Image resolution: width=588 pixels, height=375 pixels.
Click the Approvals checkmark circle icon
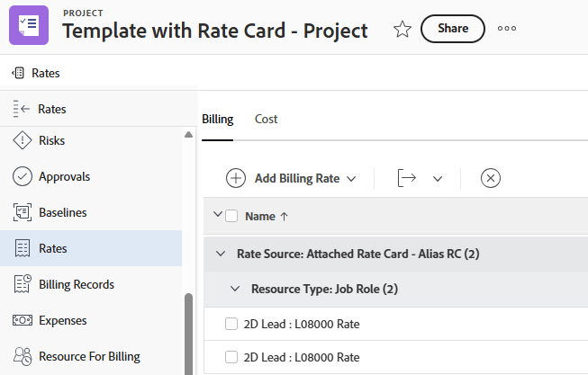pos(23,176)
